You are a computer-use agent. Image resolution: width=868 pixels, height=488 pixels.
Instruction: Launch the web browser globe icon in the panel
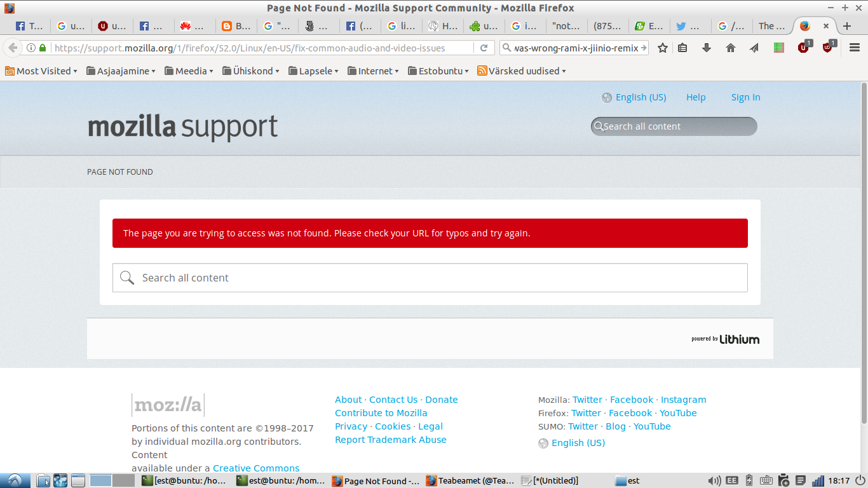tap(60, 480)
